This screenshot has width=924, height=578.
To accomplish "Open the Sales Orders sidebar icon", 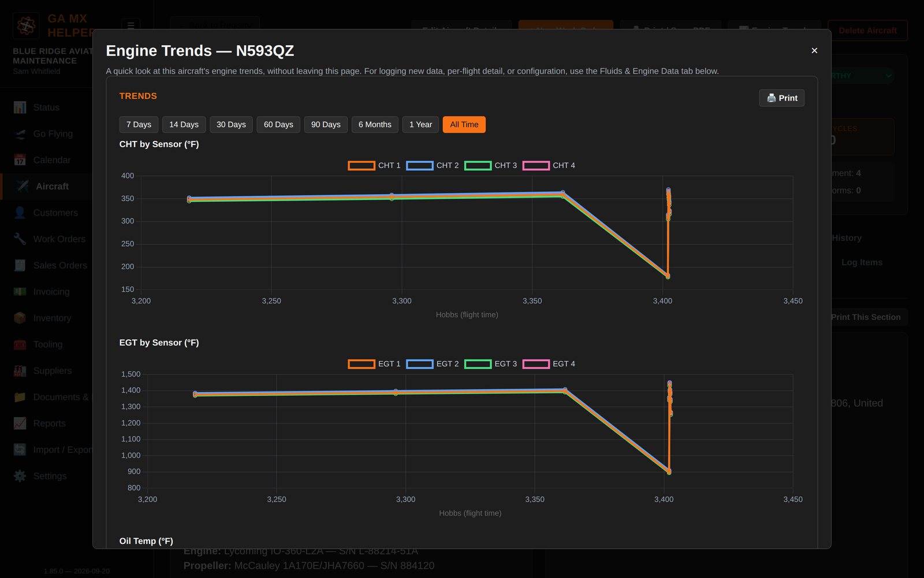I will click(x=20, y=265).
